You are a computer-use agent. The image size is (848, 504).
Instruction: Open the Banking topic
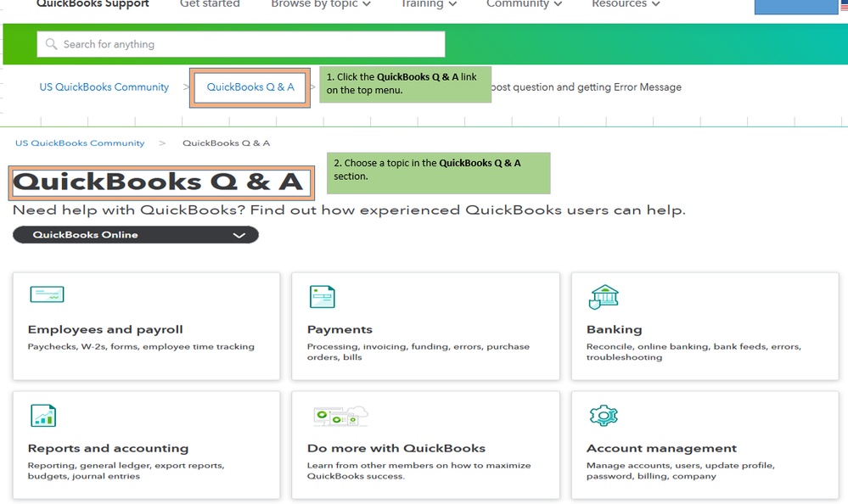click(x=705, y=326)
